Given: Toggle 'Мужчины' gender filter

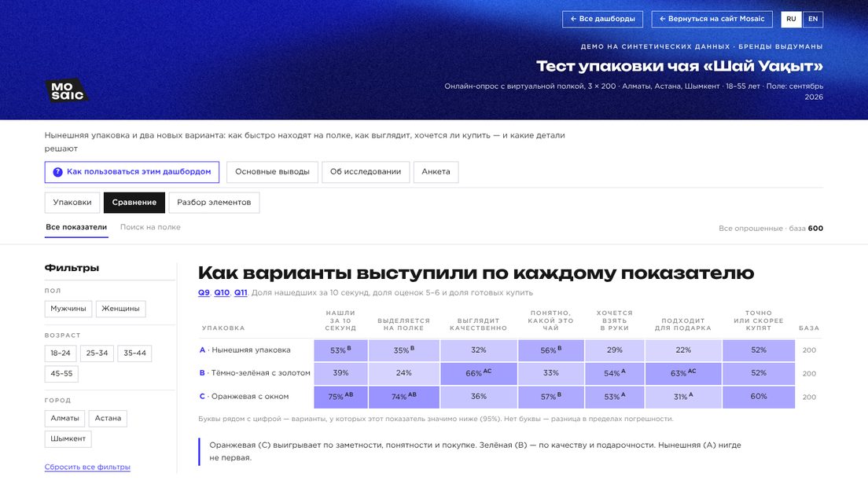Looking at the screenshot, I should [68, 309].
